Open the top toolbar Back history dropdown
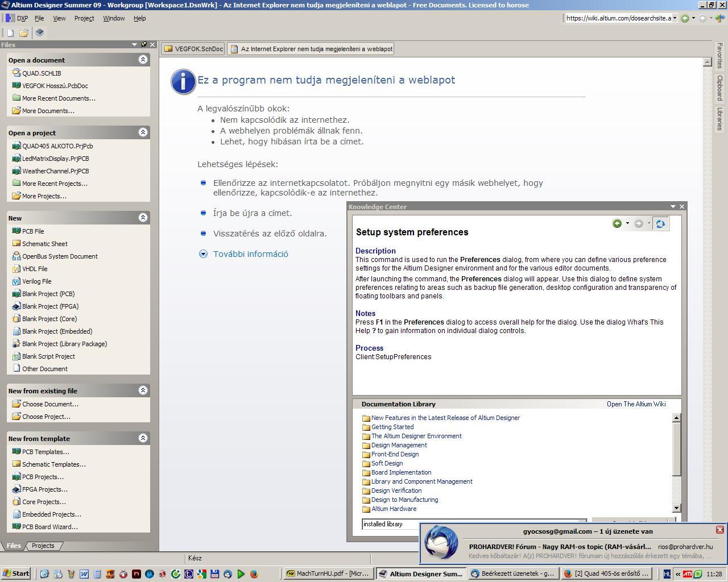The width and height of the screenshot is (728, 582). [693, 18]
